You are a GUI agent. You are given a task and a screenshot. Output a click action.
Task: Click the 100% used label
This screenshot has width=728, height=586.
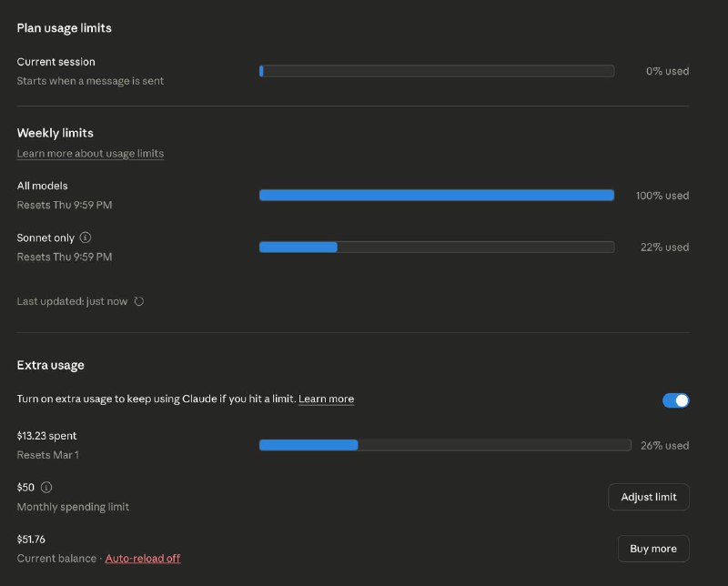tap(662, 196)
